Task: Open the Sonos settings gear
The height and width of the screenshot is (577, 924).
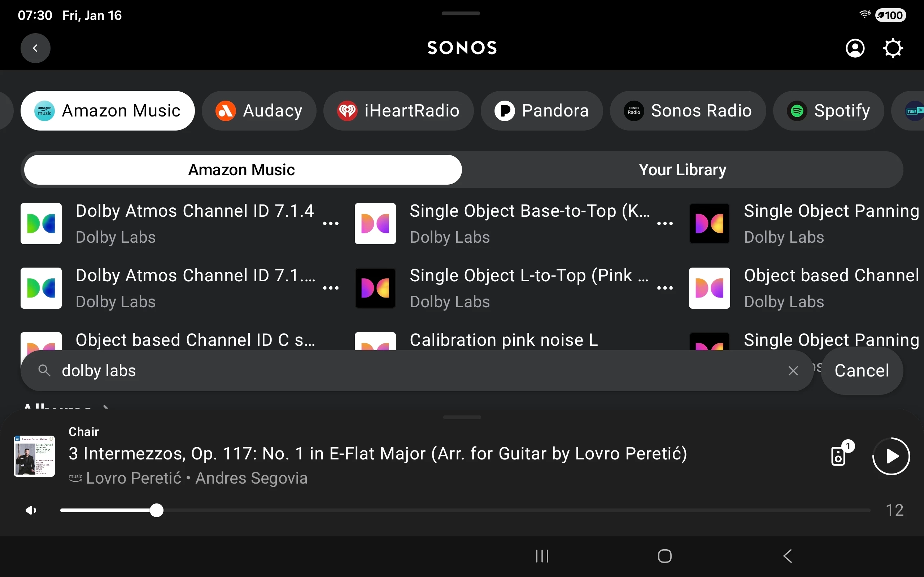Action: pos(893,48)
